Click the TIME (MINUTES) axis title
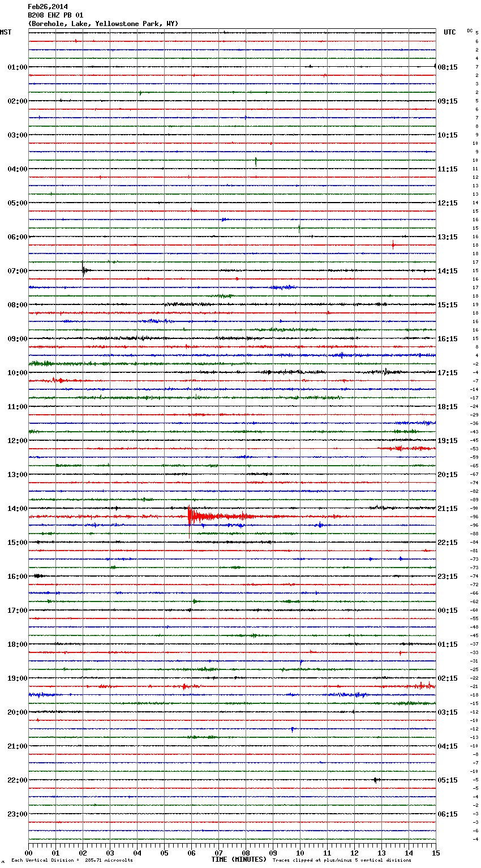 point(239,860)
